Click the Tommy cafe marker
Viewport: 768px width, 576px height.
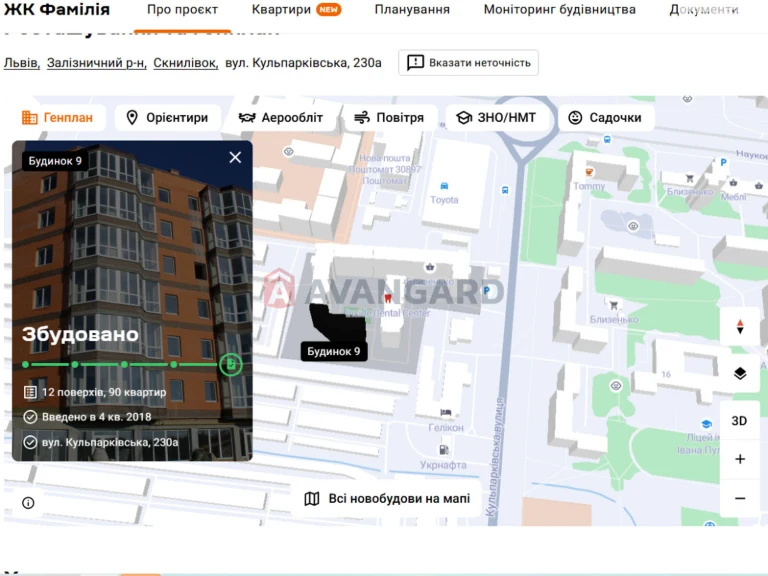(589, 172)
